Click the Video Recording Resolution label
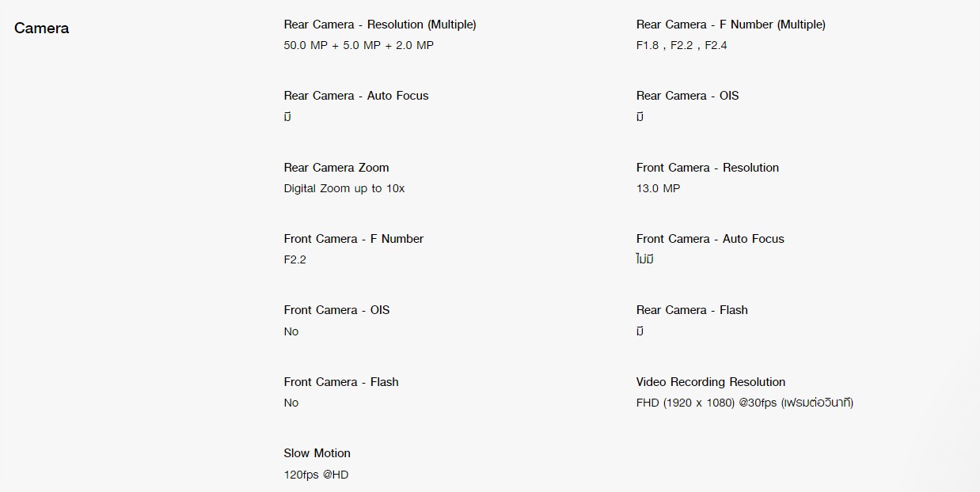The width and height of the screenshot is (980, 492). pyautogui.click(x=711, y=382)
